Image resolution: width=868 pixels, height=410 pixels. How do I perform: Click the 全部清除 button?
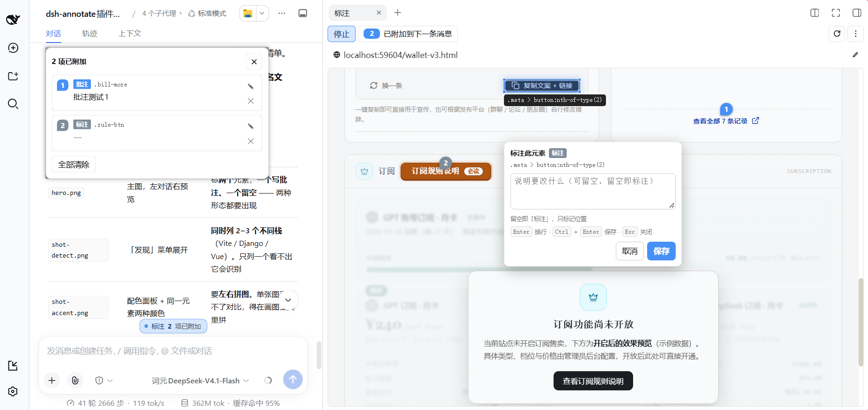coord(73,165)
